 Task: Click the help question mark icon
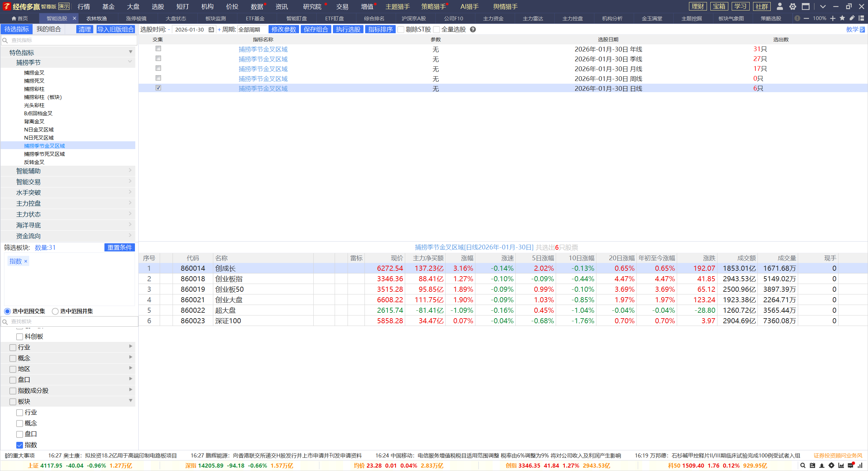[473, 29]
